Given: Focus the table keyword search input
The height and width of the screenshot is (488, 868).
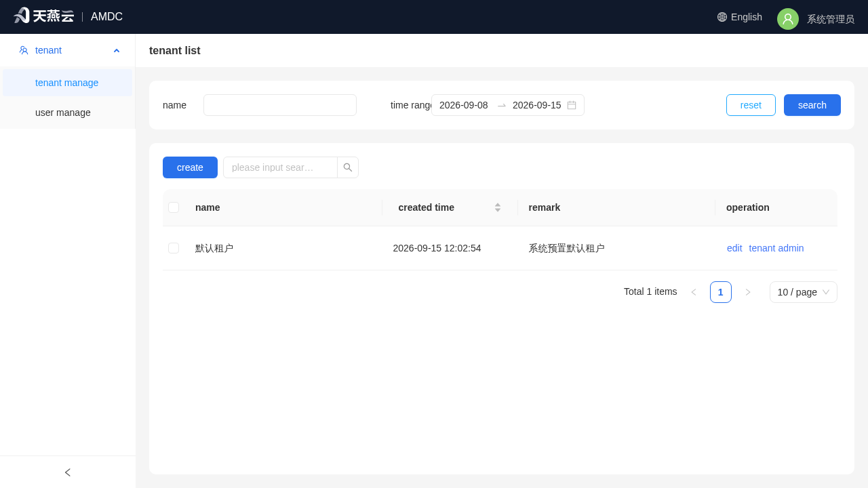Looking at the screenshot, I should coord(280,167).
